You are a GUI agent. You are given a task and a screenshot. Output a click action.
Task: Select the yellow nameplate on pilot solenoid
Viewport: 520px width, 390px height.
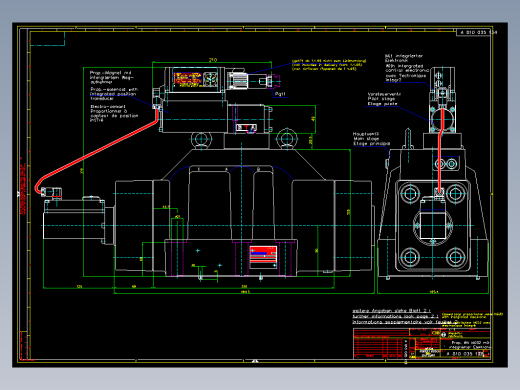(187, 79)
